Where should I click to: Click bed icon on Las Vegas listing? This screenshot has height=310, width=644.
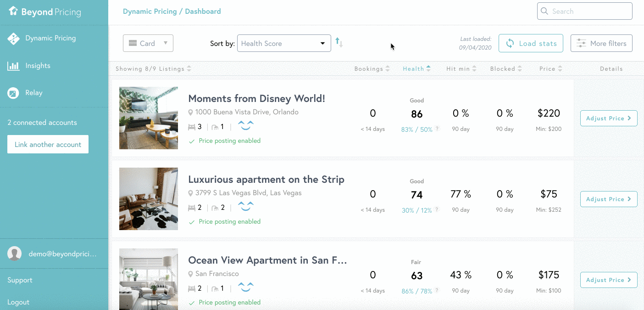(192, 208)
